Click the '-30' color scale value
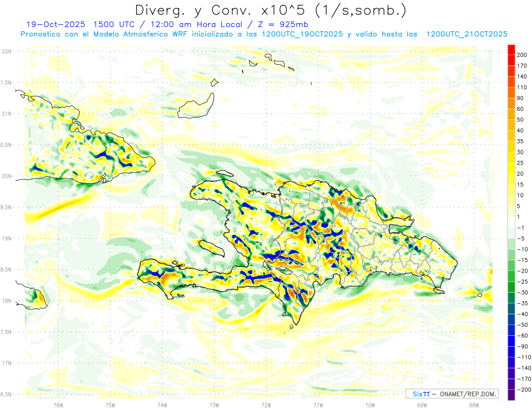The image size is (532, 411). coord(523,292)
